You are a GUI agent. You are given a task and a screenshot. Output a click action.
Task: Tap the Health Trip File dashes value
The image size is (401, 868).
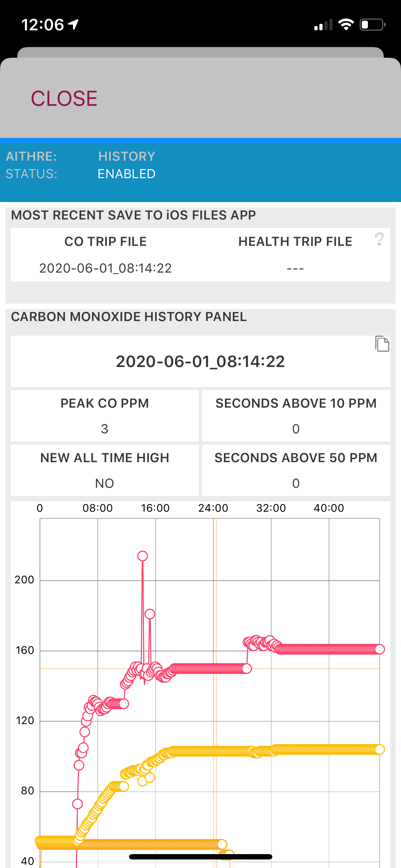point(295,268)
